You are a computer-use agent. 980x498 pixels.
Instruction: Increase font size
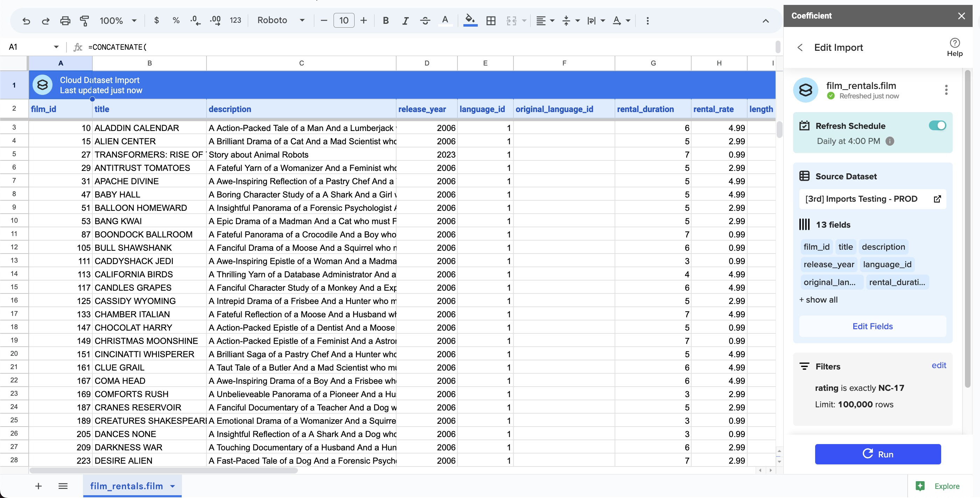[x=364, y=20]
